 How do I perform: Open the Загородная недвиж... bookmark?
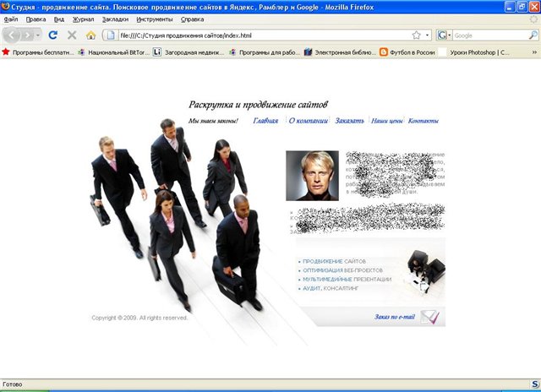point(189,52)
